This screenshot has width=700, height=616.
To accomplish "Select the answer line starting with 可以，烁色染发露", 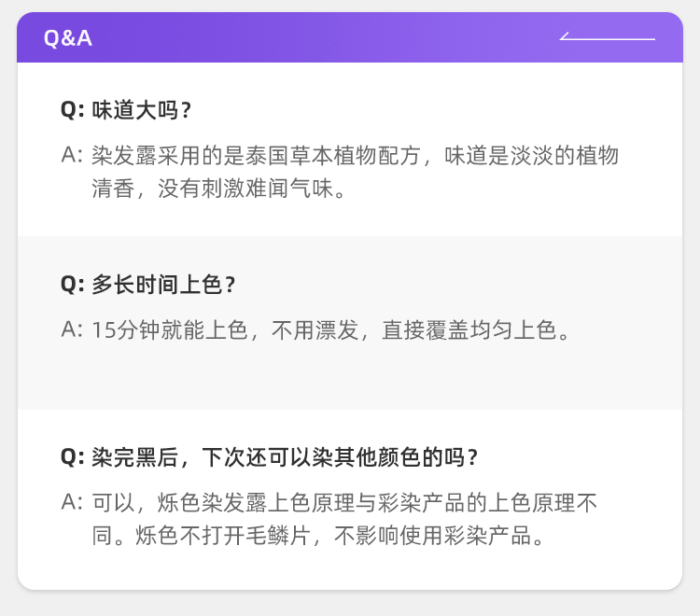I will click(x=343, y=503).
